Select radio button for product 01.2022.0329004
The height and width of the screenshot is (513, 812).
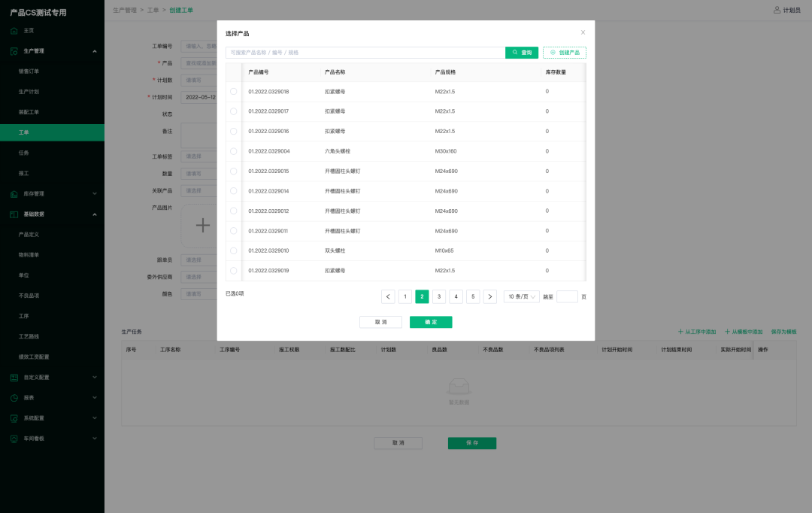point(234,151)
